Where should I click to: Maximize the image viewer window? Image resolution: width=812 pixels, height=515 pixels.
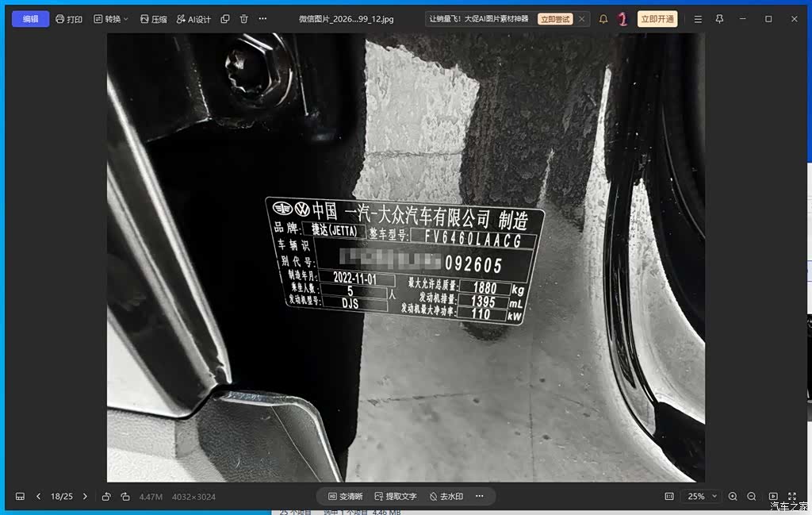(x=768, y=19)
